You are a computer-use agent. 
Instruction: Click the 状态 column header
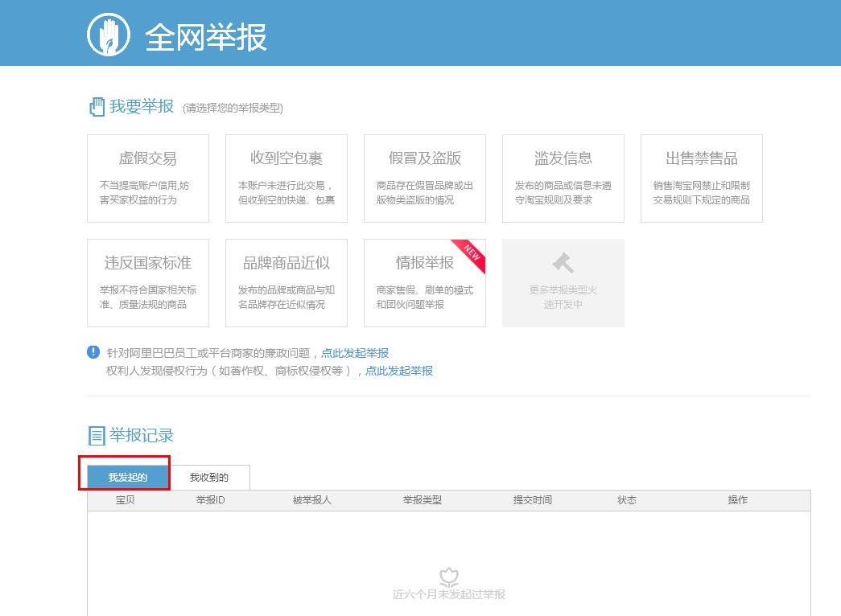(x=627, y=499)
